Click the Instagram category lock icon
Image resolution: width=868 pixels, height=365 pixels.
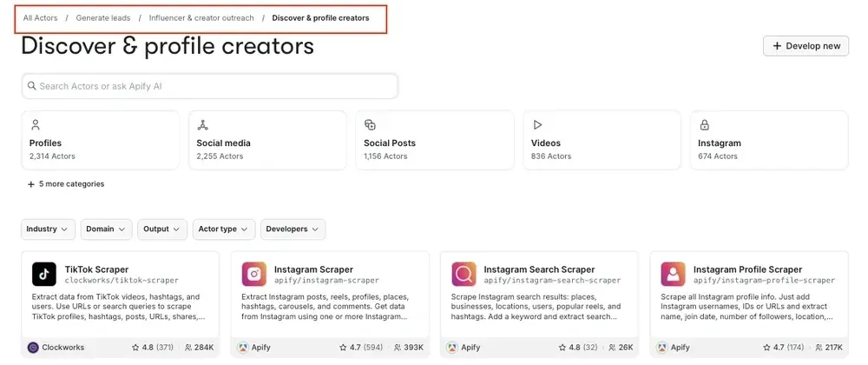click(704, 124)
